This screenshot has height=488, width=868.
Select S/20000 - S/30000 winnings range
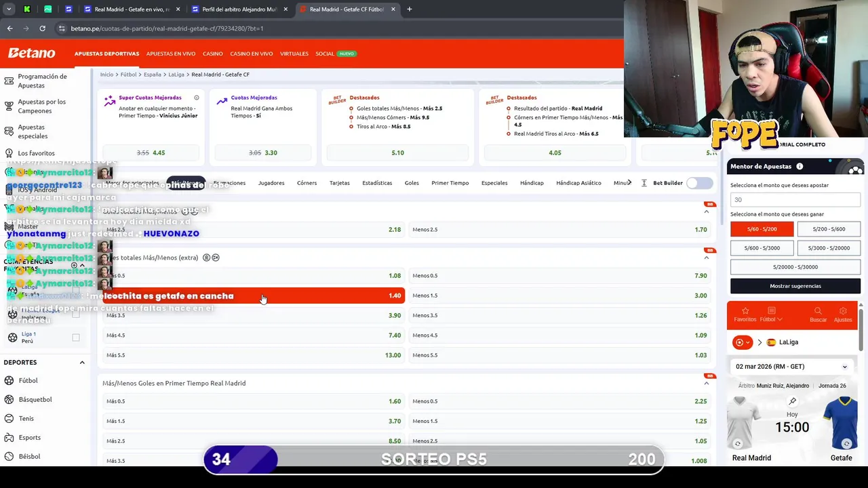[x=795, y=267]
